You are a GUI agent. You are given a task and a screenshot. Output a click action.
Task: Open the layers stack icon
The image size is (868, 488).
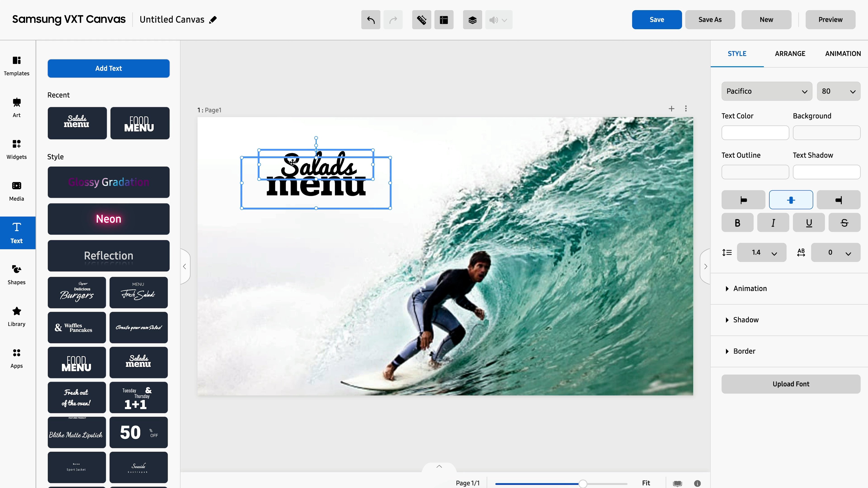(x=472, y=20)
